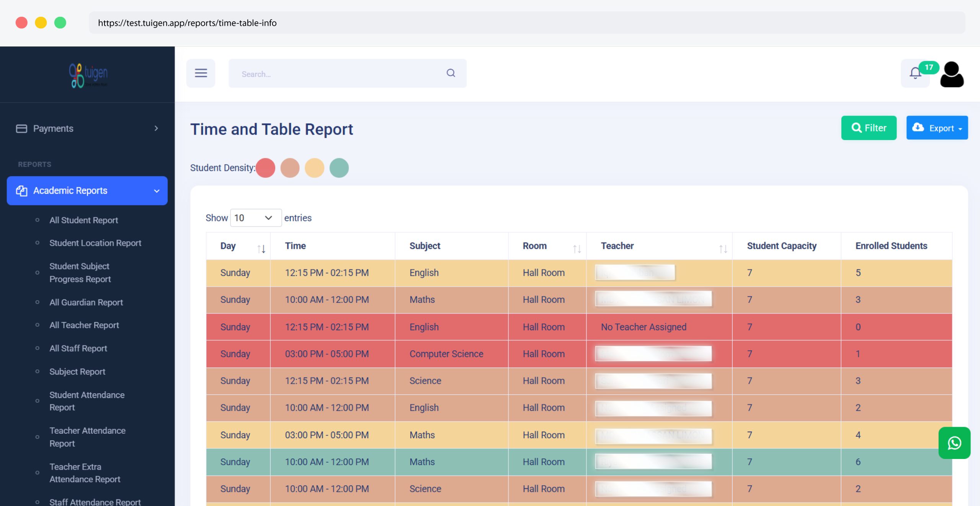
Task: Expand the Payments menu chevron
Action: click(x=156, y=129)
